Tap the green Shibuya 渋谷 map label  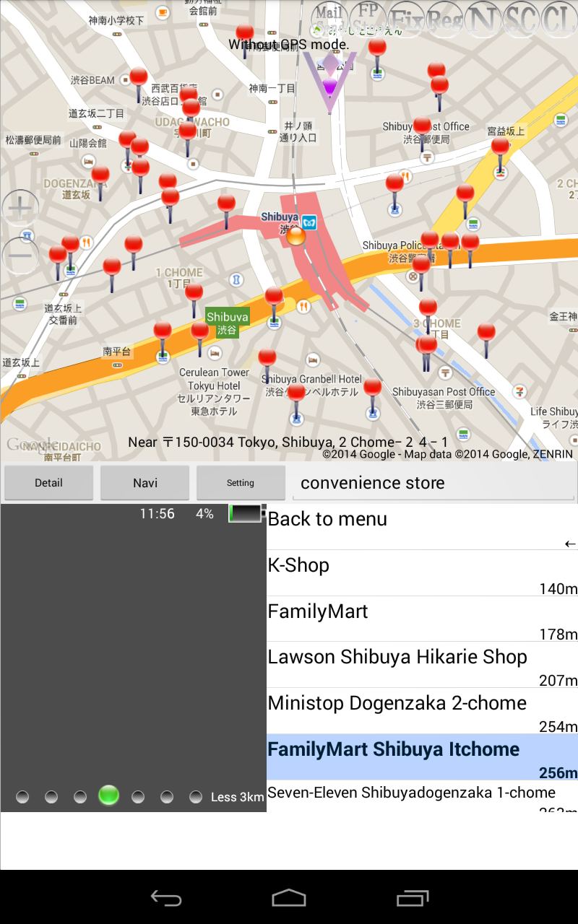pos(227,323)
